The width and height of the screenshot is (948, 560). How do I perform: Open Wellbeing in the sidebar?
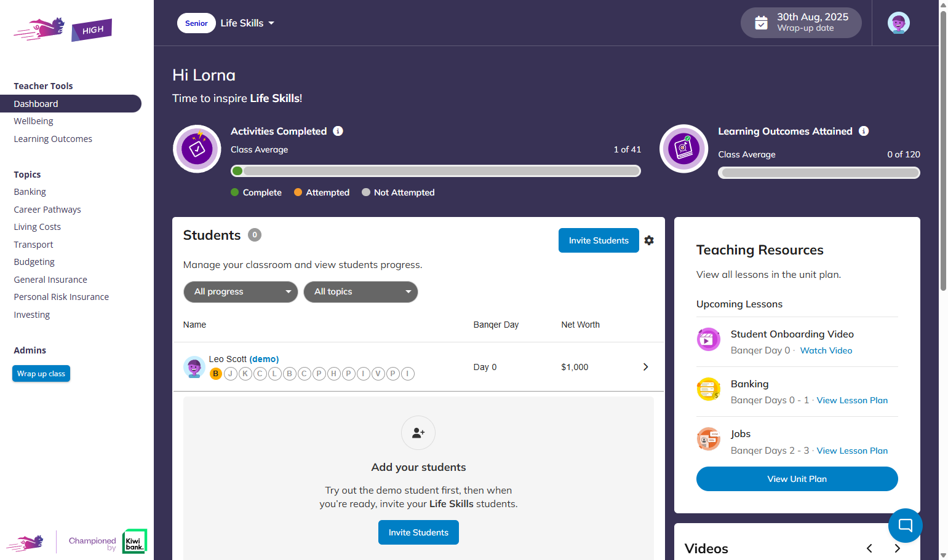click(x=34, y=121)
